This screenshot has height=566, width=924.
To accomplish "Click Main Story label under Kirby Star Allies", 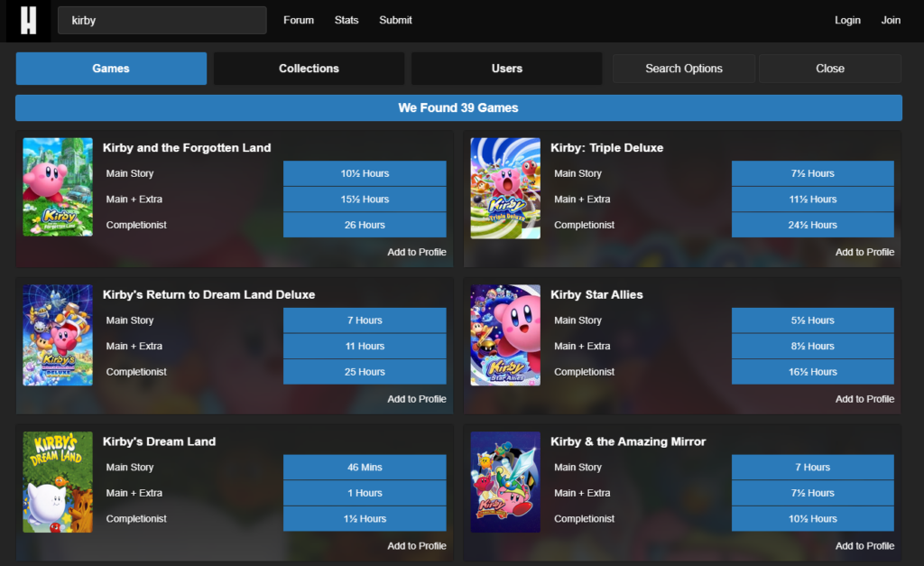I will (577, 320).
